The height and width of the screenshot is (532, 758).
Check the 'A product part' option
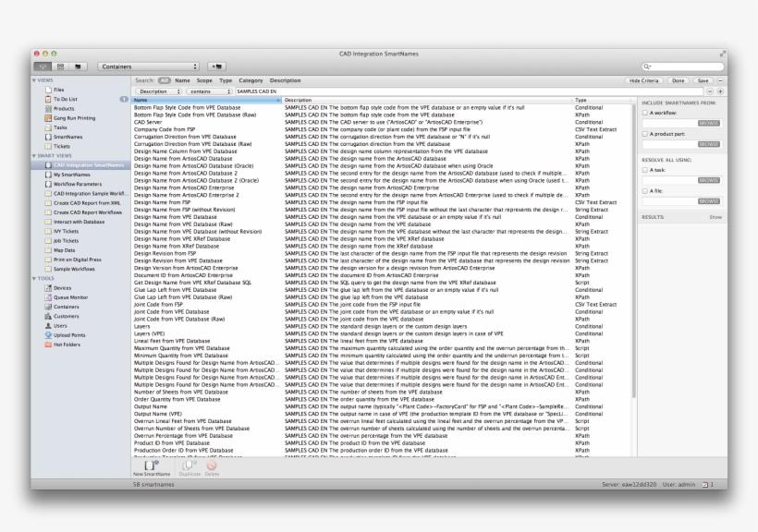[644, 134]
